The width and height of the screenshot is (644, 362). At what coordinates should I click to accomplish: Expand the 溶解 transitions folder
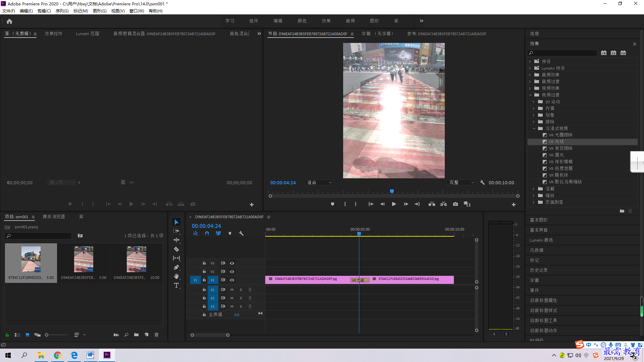click(x=534, y=189)
